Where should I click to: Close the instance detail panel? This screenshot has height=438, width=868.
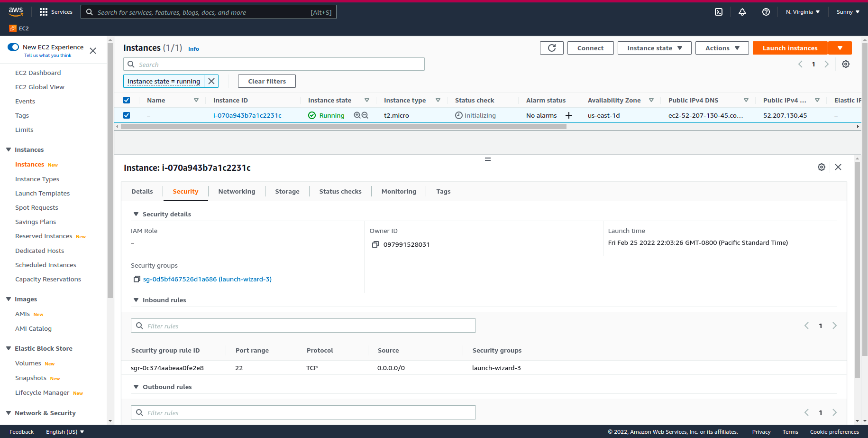click(838, 167)
